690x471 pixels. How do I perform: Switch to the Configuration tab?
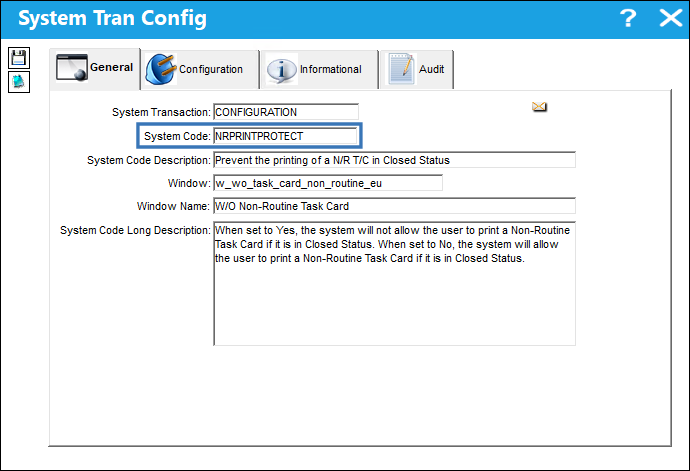pyautogui.click(x=200, y=70)
